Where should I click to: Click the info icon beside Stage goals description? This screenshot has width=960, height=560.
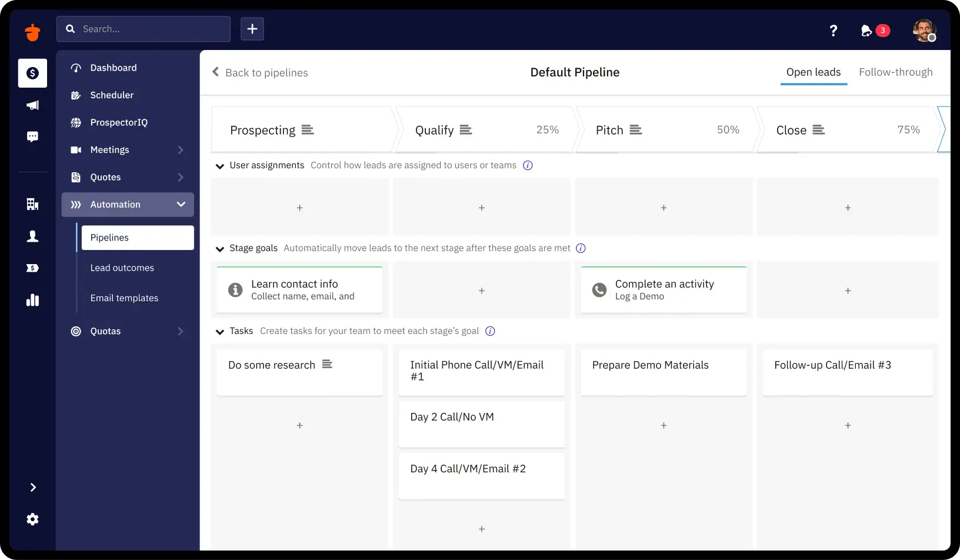pos(581,248)
